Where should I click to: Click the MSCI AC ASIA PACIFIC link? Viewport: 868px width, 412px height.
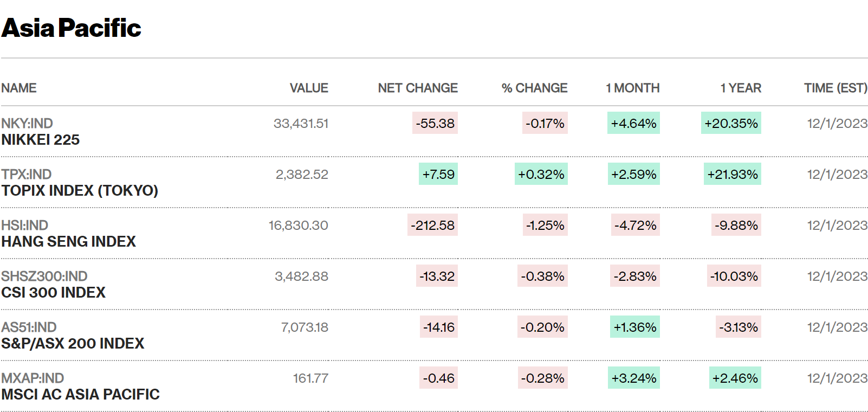[80, 395]
